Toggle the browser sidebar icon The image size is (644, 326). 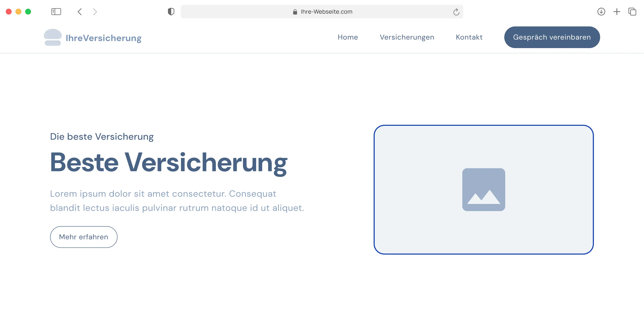[x=56, y=12]
